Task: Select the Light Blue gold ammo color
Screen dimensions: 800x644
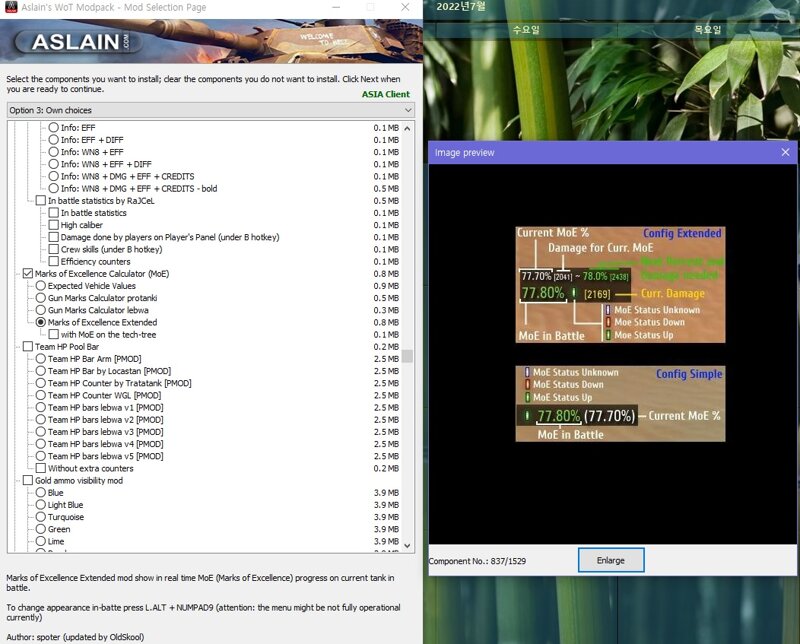Action: tap(41, 505)
